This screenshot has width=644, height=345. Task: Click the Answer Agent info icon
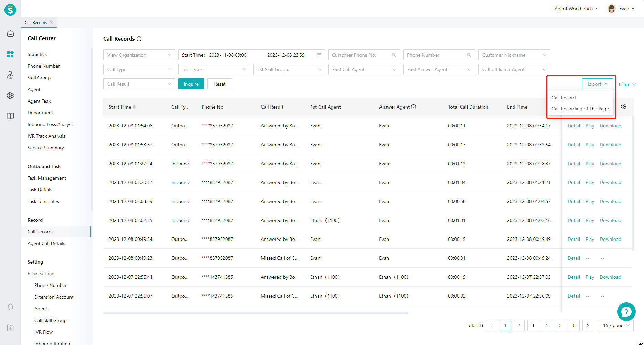(x=414, y=107)
